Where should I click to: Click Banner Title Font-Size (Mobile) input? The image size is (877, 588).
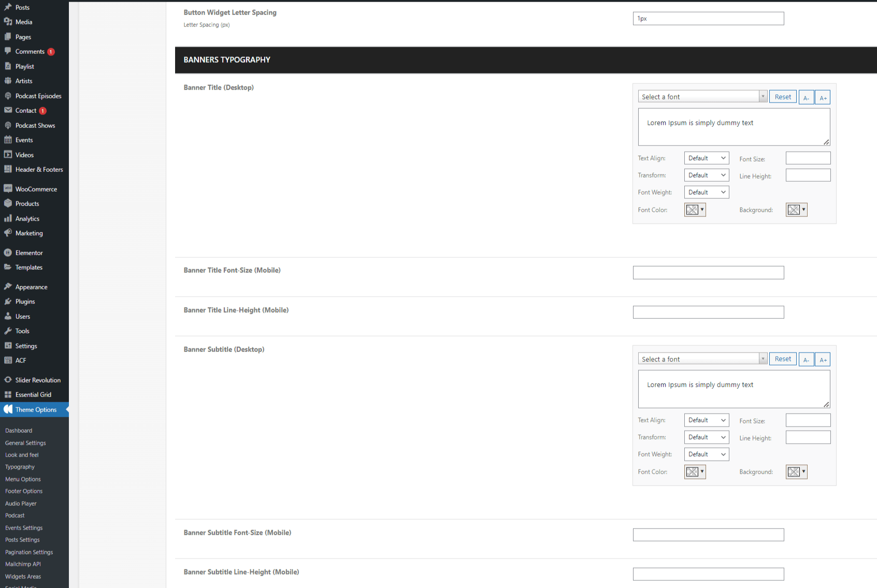(x=708, y=273)
